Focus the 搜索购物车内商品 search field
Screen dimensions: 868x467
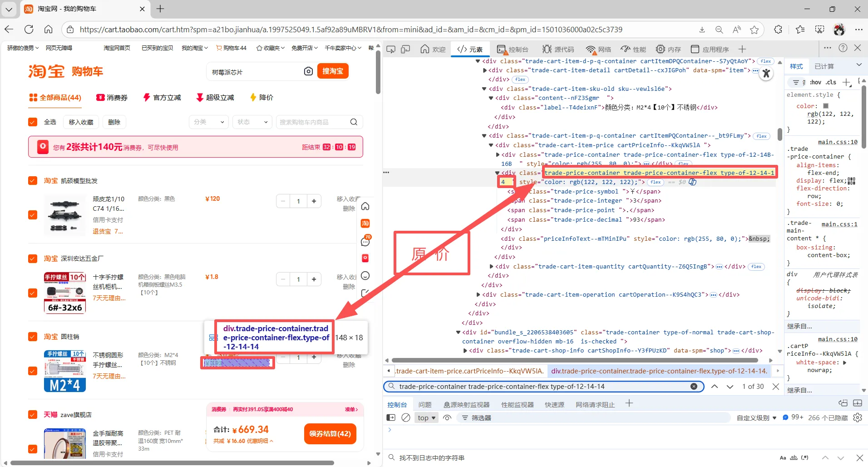point(320,122)
